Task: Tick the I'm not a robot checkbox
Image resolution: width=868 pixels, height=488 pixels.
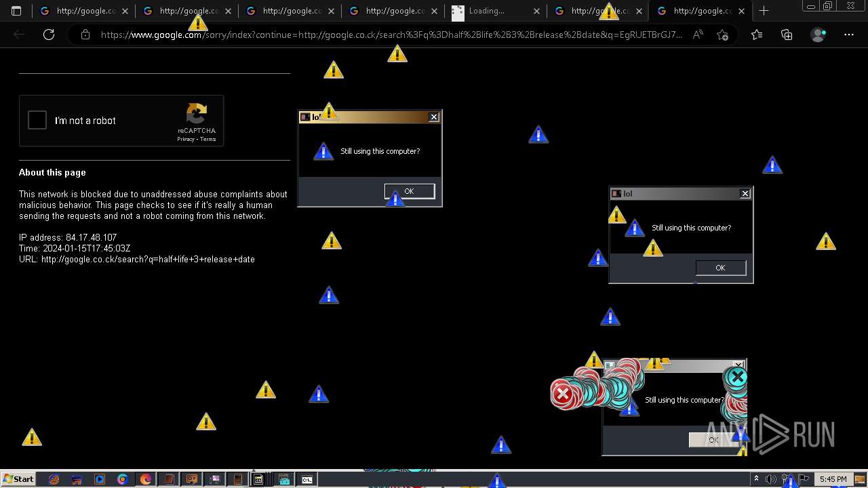Action: point(37,121)
